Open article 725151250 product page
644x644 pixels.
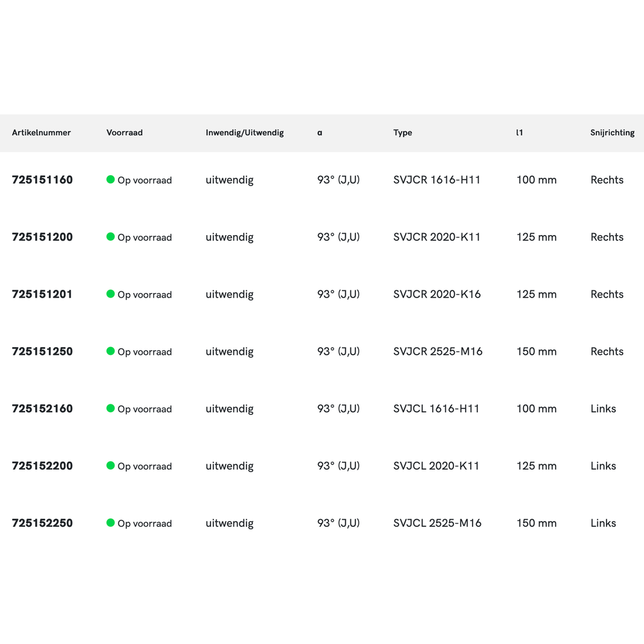42,352
